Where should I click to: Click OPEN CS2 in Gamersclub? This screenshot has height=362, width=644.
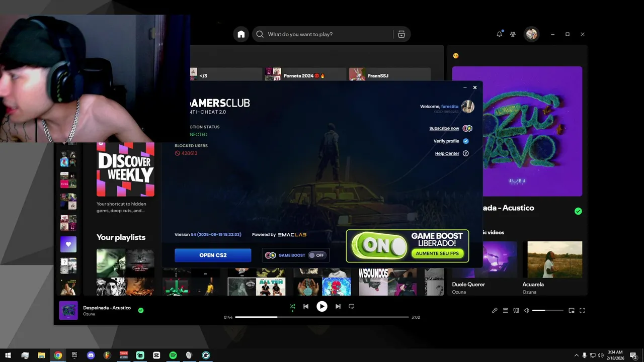tap(213, 255)
